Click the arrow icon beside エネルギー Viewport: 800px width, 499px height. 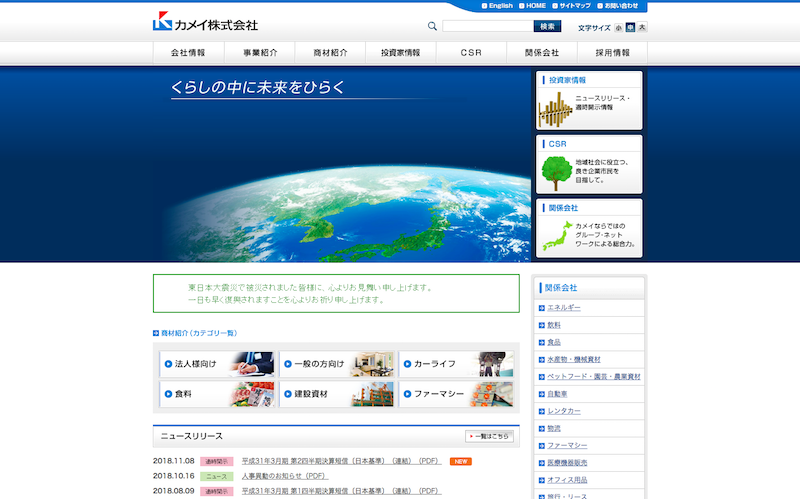coord(542,308)
